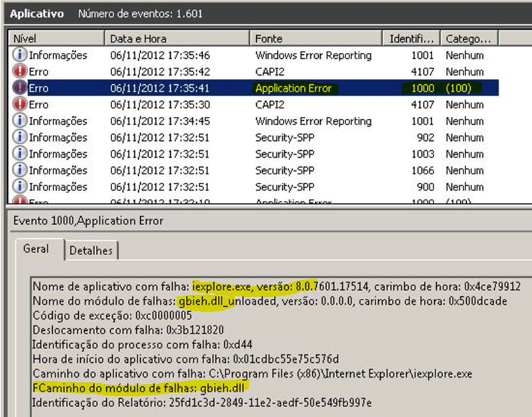This screenshot has height=417, width=532.
Task: Click the info icon of the 17:35:46 event
Action: click(20, 55)
